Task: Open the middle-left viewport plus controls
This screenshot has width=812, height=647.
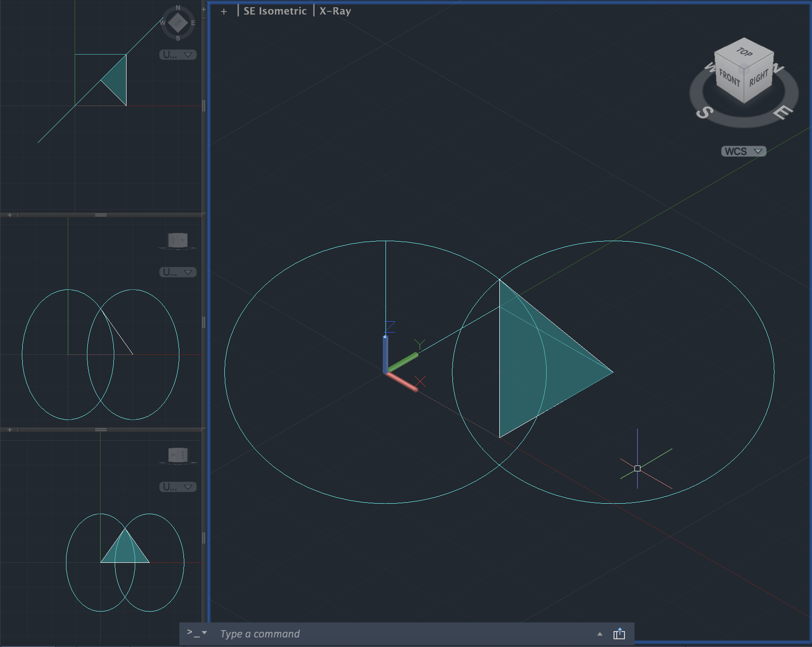Action: click(10, 215)
